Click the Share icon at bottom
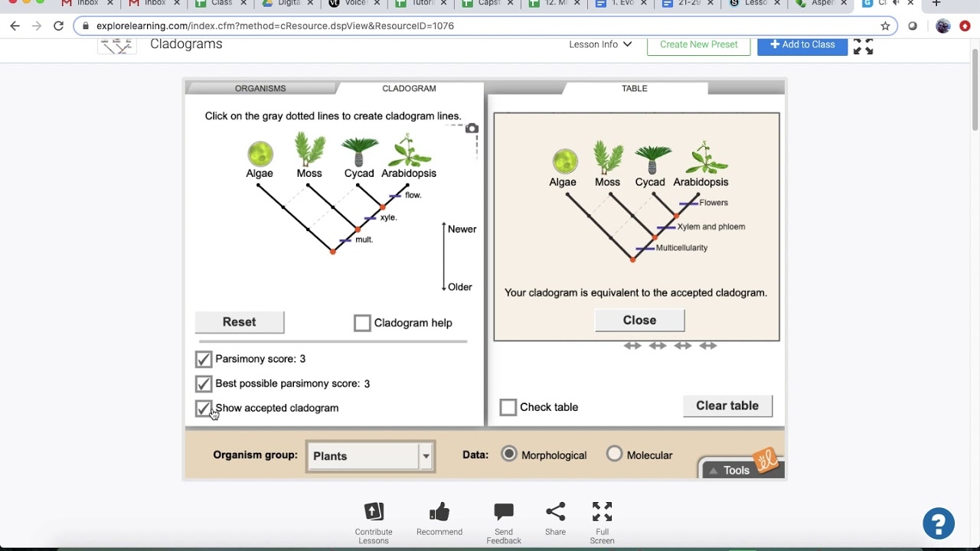980x551 pixels. point(554,511)
